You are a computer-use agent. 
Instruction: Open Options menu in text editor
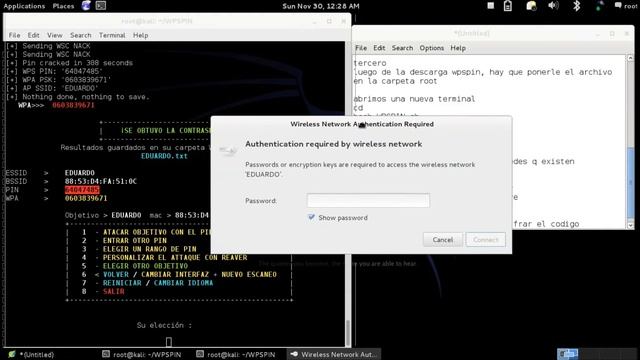tap(431, 48)
